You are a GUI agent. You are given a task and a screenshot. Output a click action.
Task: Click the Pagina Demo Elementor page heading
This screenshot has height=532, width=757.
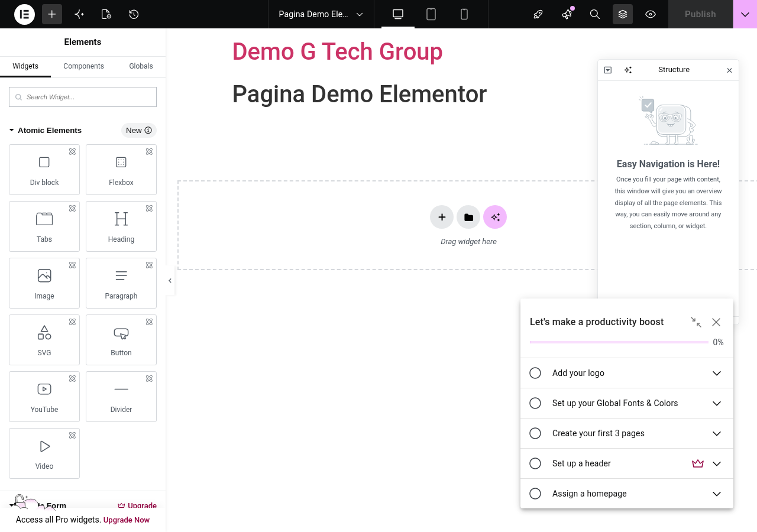click(x=360, y=94)
